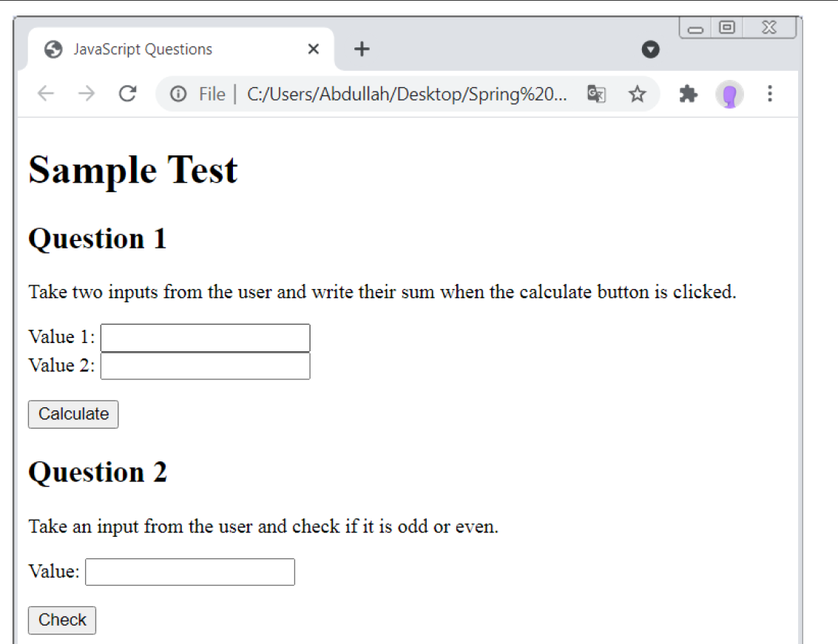Click the Question 2 heading
The image size is (838, 644).
click(x=98, y=472)
